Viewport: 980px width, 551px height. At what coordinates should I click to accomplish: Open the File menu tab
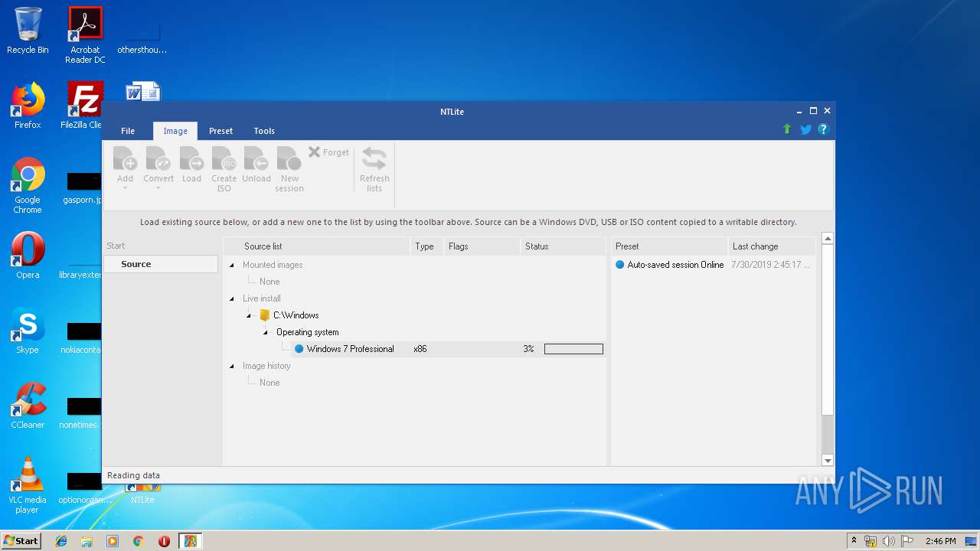(128, 131)
